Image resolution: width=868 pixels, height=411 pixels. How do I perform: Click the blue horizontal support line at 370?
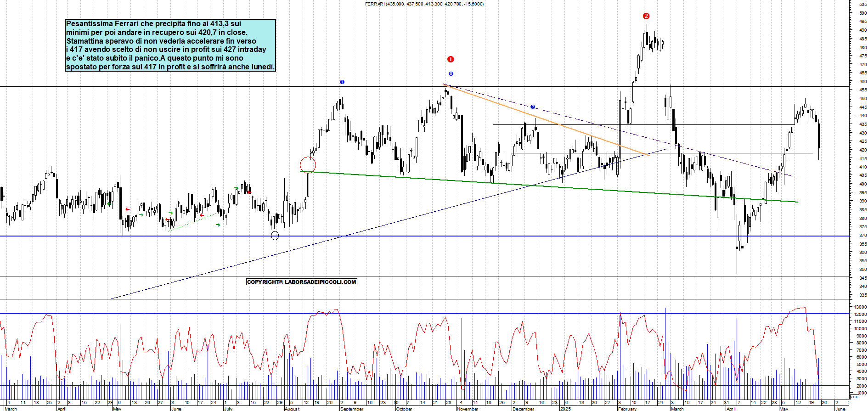click(x=425, y=236)
